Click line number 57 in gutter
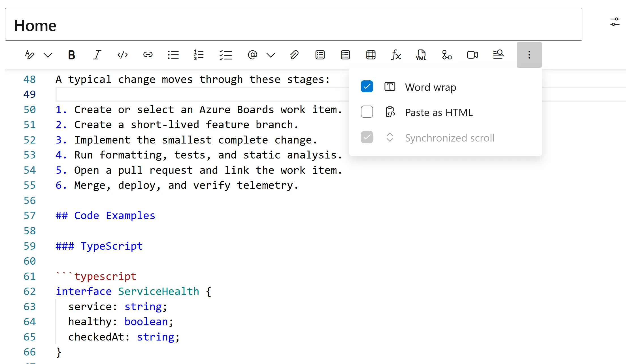The image size is (626, 364). pyautogui.click(x=30, y=216)
